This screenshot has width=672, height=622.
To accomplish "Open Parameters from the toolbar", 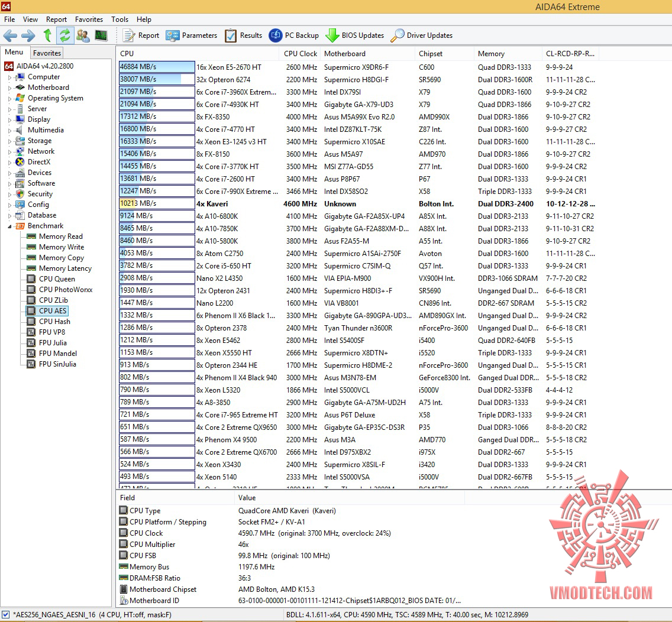I will tap(192, 35).
